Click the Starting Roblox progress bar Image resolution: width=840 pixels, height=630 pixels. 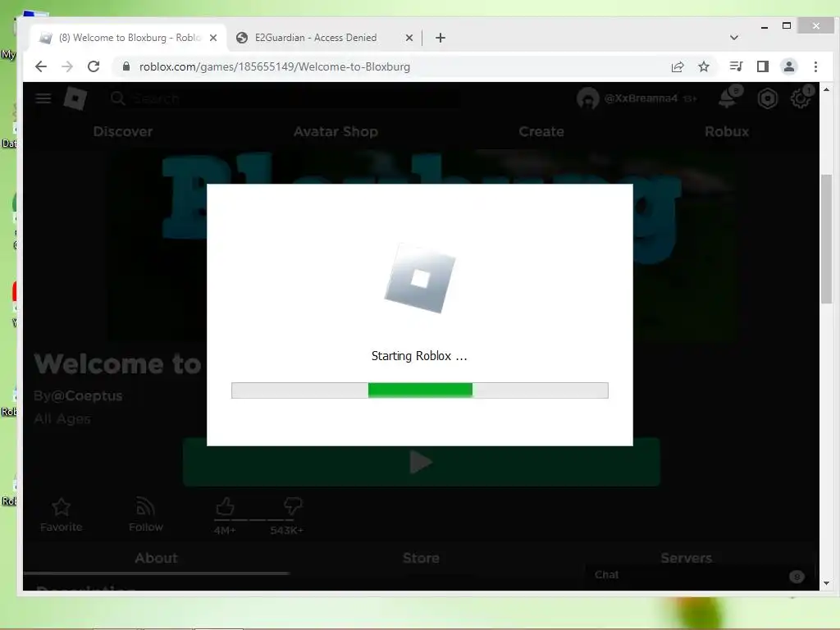coord(419,390)
